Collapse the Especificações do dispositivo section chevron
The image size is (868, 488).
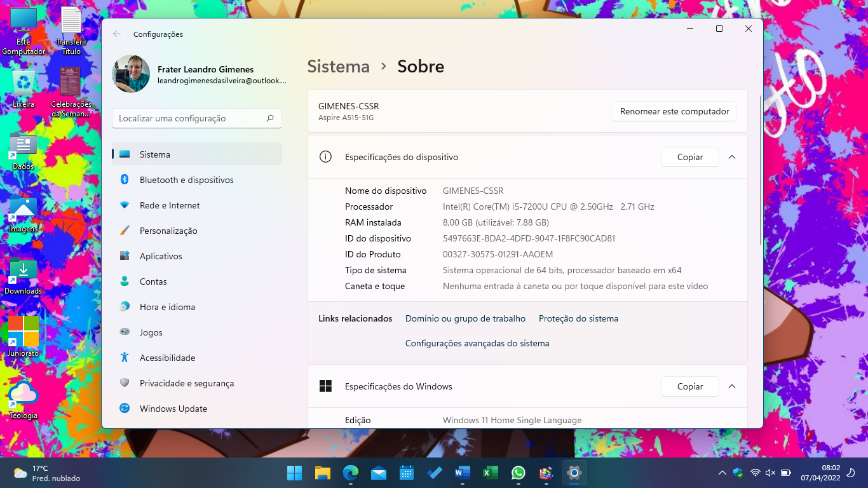(732, 157)
